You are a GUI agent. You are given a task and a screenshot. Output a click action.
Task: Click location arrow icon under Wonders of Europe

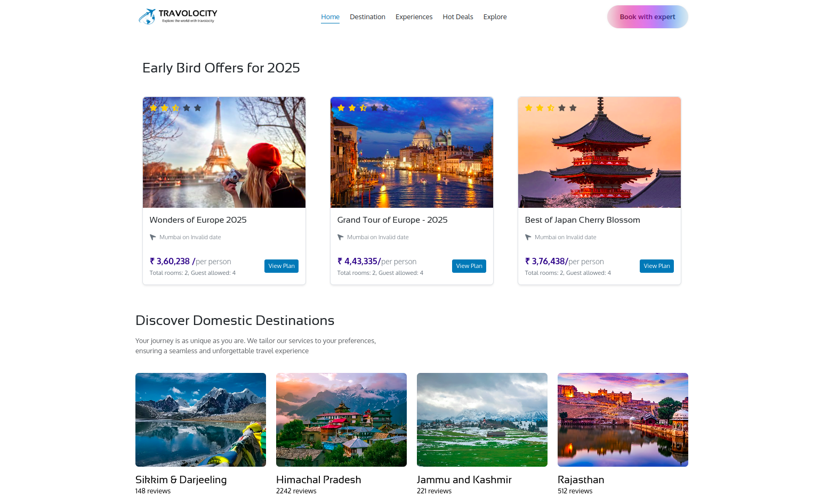click(153, 238)
